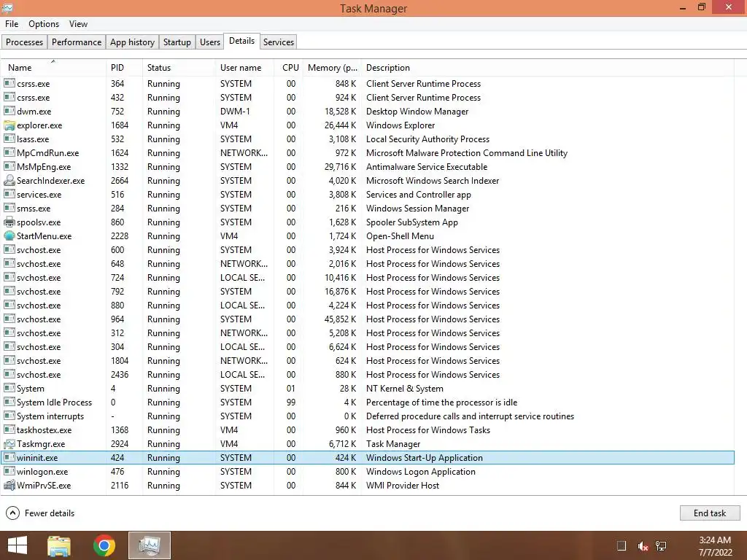Select the csrss.exe row with PID 432
747x560 pixels.
coord(368,97)
